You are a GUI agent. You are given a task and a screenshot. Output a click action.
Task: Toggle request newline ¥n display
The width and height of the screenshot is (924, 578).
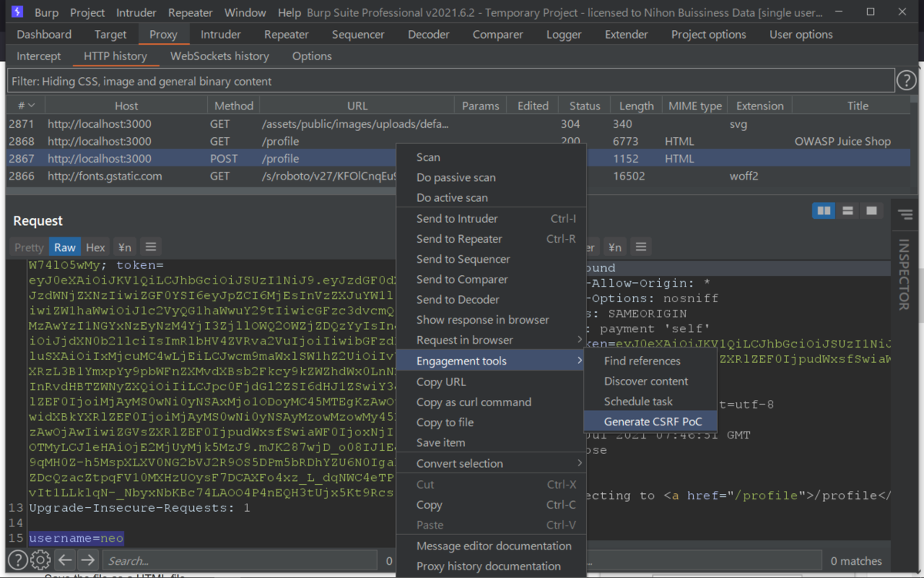pos(124,247)
